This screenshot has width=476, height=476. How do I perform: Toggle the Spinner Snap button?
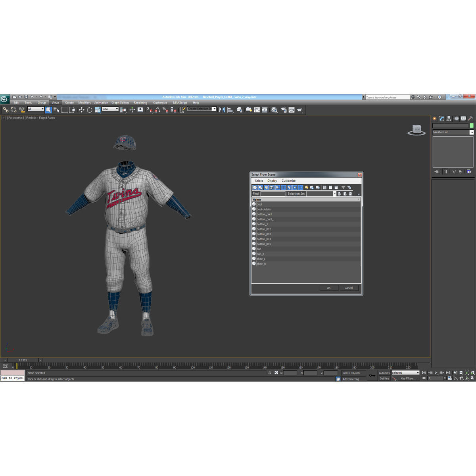click(x=173, y=110)
